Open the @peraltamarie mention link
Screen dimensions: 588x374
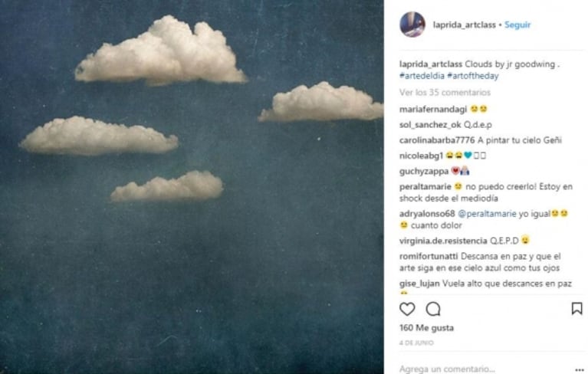click(x=488, y=213)
